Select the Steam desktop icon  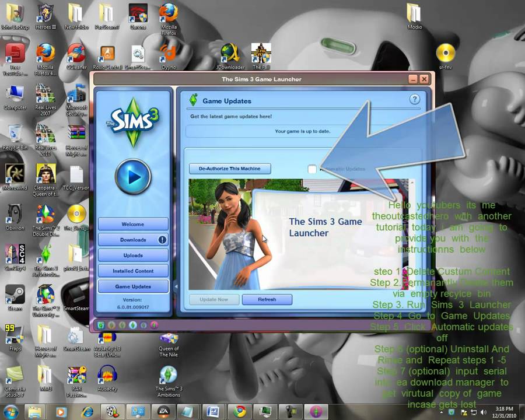coord(15,298)
